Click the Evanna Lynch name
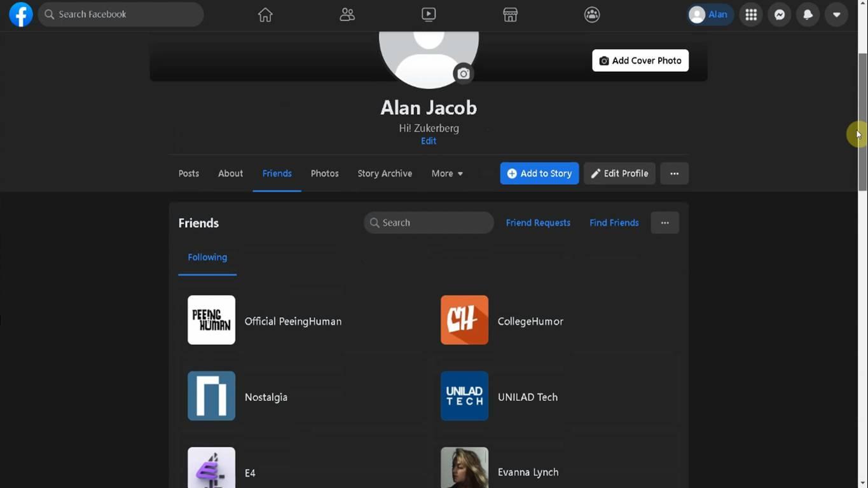 (528, 472)
